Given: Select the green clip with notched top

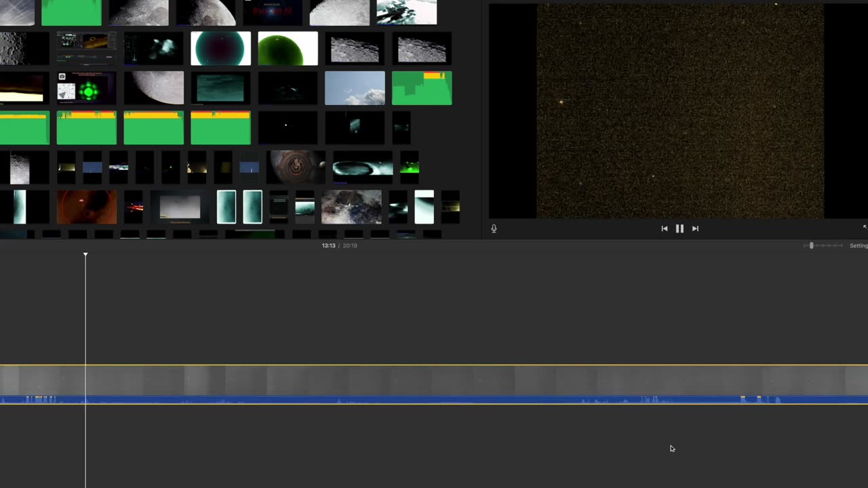Looking at the screenshot, I should 422,88.
